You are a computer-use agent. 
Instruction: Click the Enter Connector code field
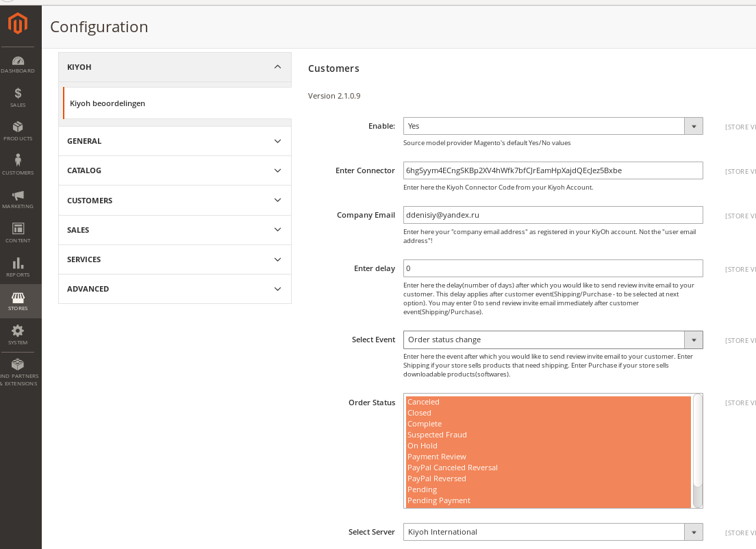click(x=553, y=170)
